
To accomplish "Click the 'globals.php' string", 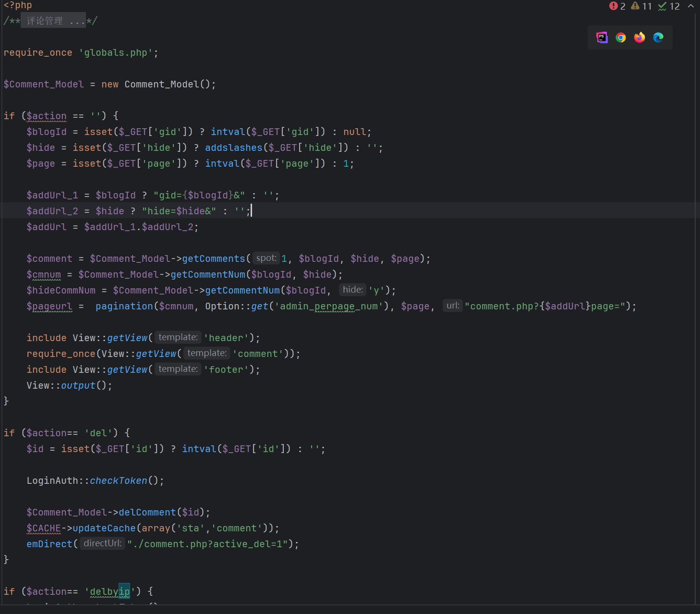I will tap(116, 52).
